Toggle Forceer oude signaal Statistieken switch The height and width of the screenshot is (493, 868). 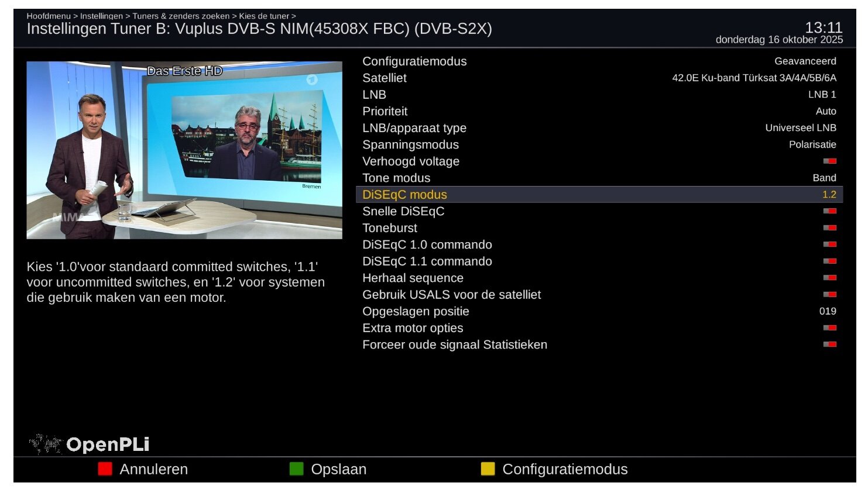tap(830, 344)
